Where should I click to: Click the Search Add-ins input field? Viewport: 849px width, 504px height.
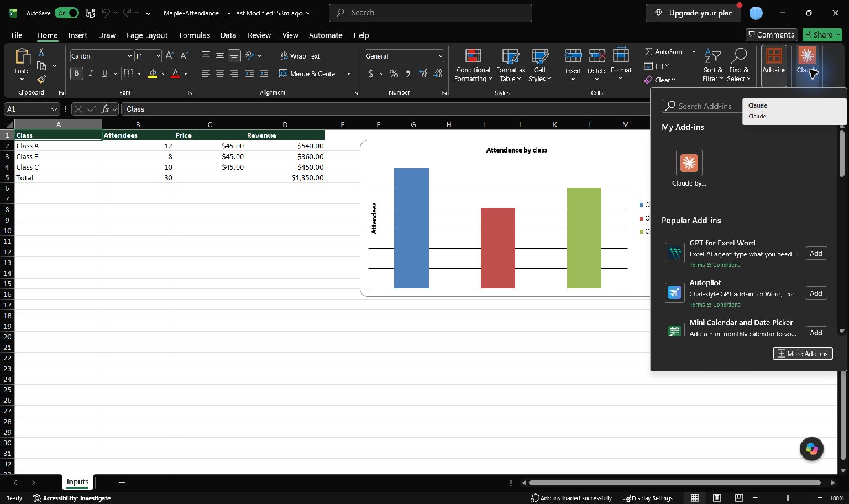(x=702, y=106)
